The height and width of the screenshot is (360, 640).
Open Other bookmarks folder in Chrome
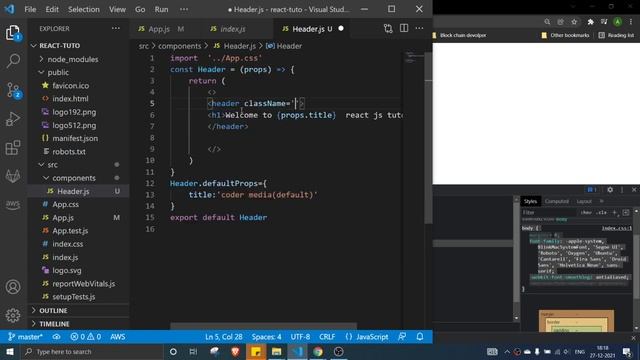[565, 35]
